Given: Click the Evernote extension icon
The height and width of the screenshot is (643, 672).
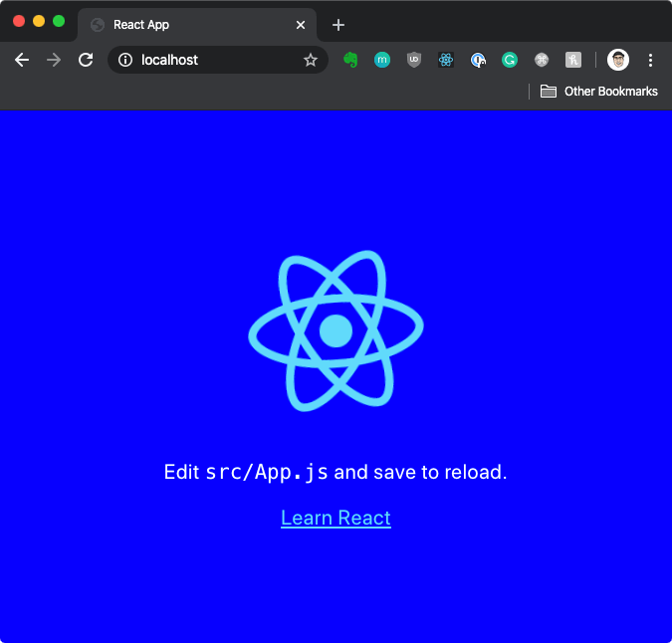Looking at the screenshot, I should 350,60.
